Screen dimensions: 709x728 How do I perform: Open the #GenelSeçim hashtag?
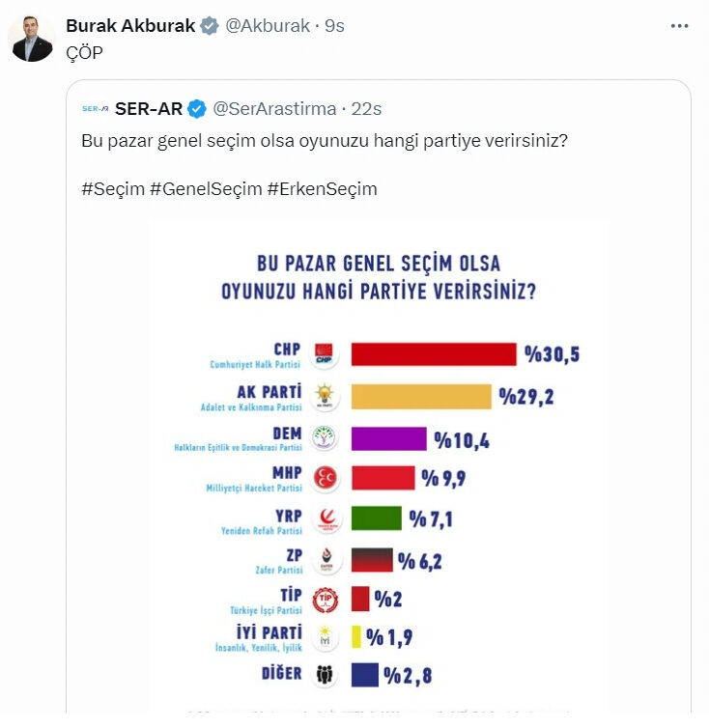[206, 189]
